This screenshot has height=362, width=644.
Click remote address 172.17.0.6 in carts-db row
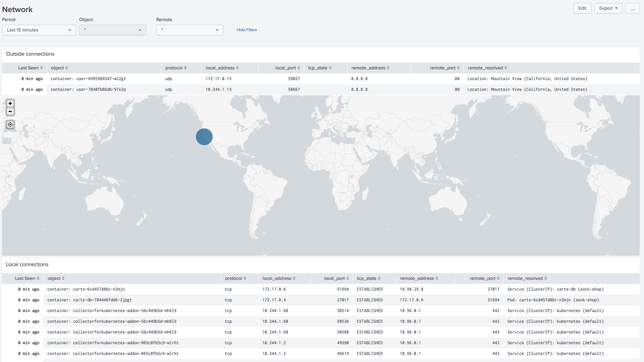(x=412, y=300)
